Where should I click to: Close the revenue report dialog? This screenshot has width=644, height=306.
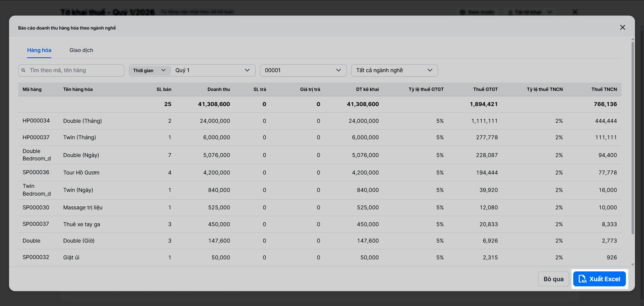pyautogui.click(x=623, y=28)
